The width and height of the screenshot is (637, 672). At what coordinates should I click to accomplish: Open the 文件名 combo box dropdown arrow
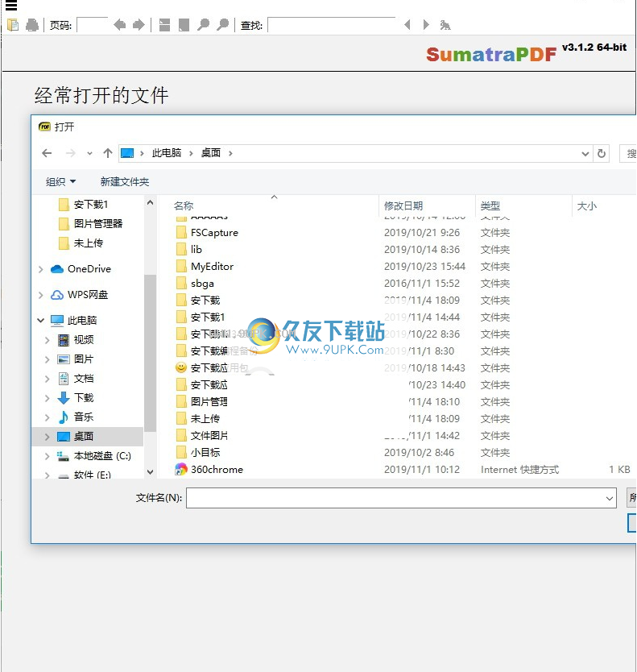(x=609, y=499)
